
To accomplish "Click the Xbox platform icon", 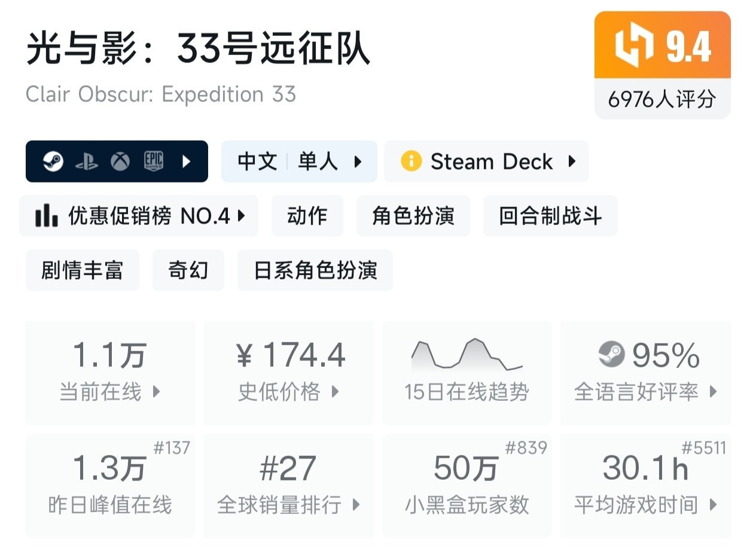I will point(120,162).
